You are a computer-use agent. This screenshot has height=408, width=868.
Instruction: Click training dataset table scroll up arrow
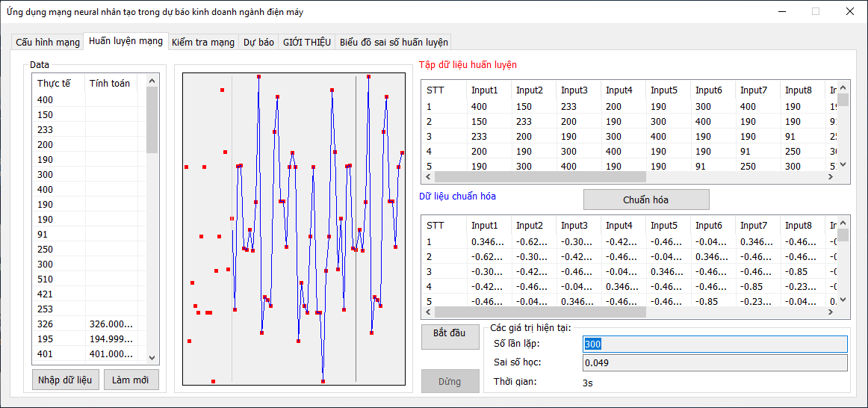[x=843, y=88]
